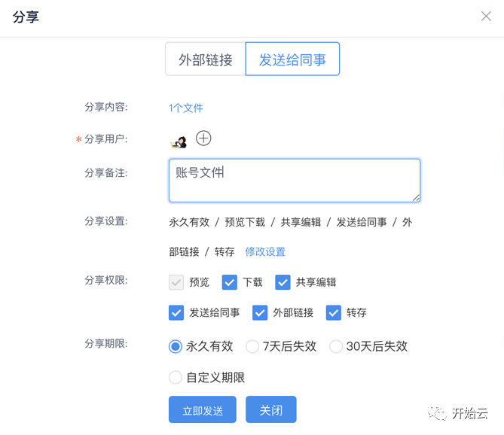The image size is (504, 435).
Task: Uncheck the 外部链接 permission checkbox
Action: pyautogui.click(x=260, y=312)
